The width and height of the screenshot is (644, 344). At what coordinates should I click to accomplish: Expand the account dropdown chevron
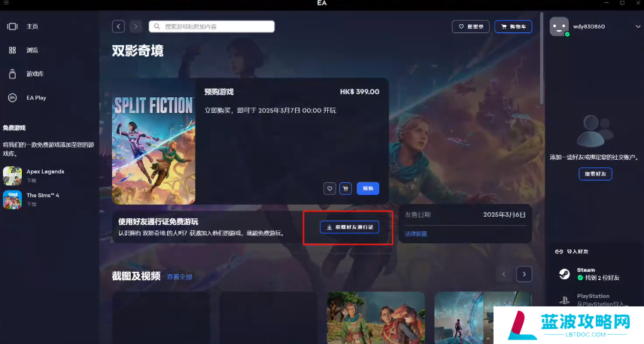coord(637,26)
